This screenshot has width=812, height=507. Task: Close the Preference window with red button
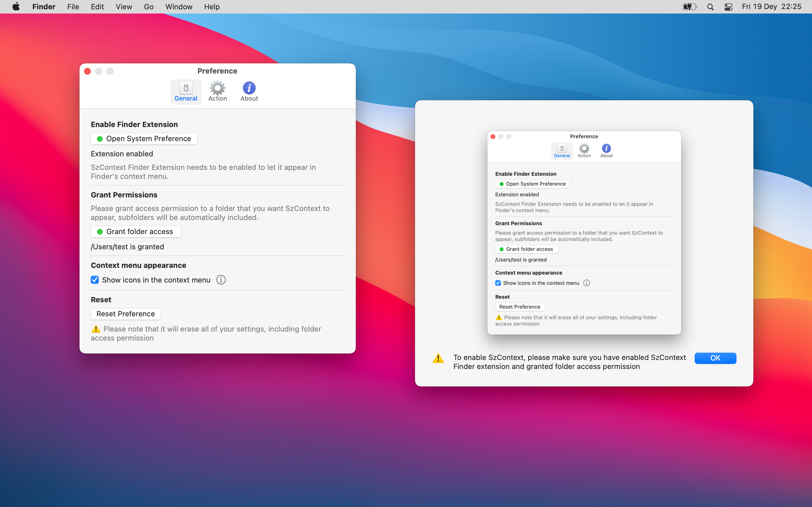(88, 71)
